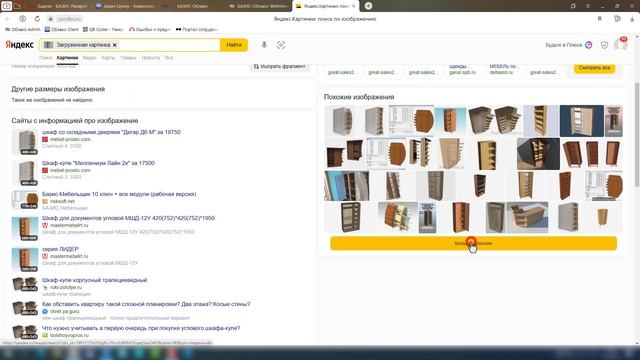Open similar image with dark blue background
640x360 pixels.
582,121
